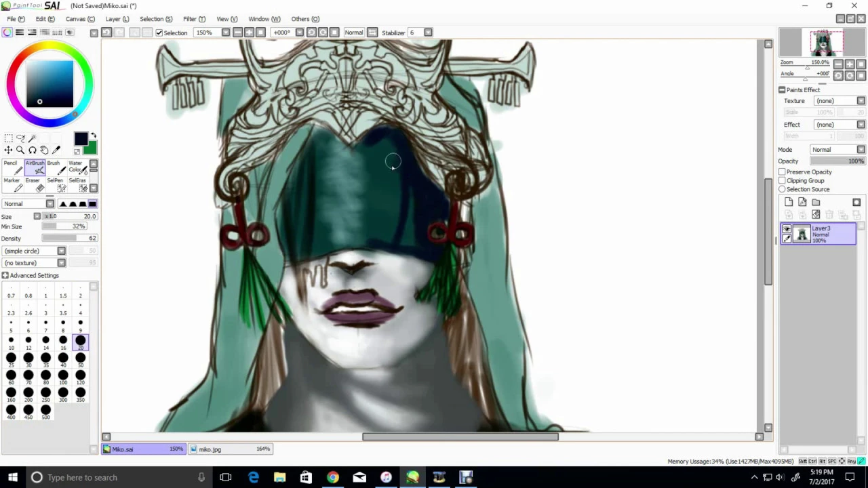Select the hand pan tool
The height and width of the screenshot is (488, 868).
click(x=44, y=150)
